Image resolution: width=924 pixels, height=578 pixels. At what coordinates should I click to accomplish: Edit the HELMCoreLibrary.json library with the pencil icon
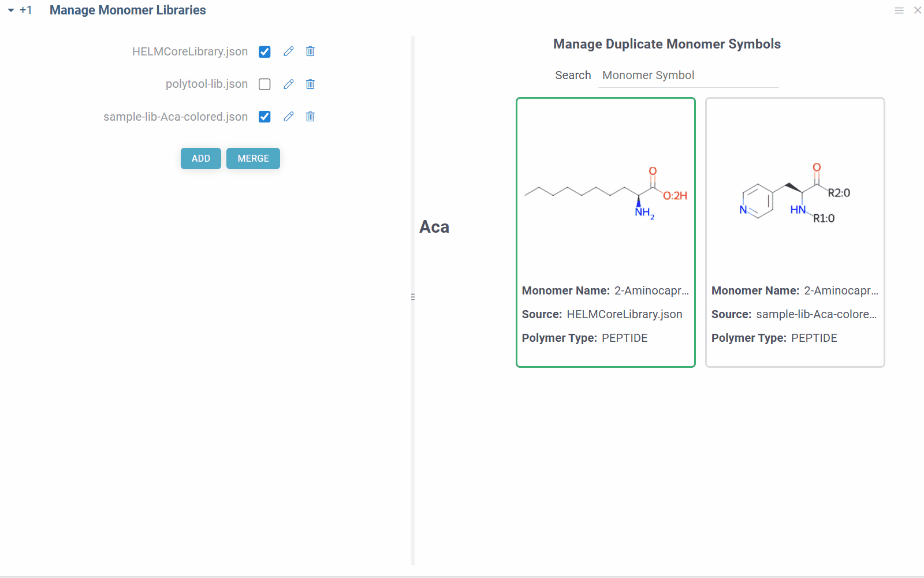point(289,51)
